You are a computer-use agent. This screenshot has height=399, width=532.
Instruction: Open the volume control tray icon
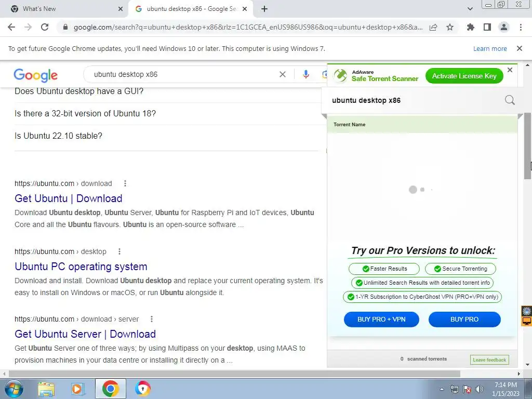point(480,389)
